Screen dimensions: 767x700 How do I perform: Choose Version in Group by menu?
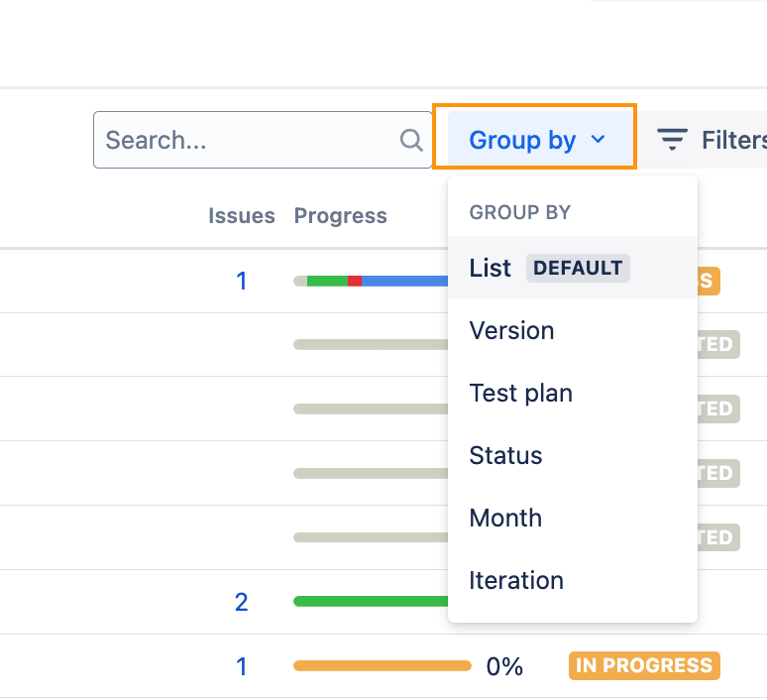[x=511, y=330]
